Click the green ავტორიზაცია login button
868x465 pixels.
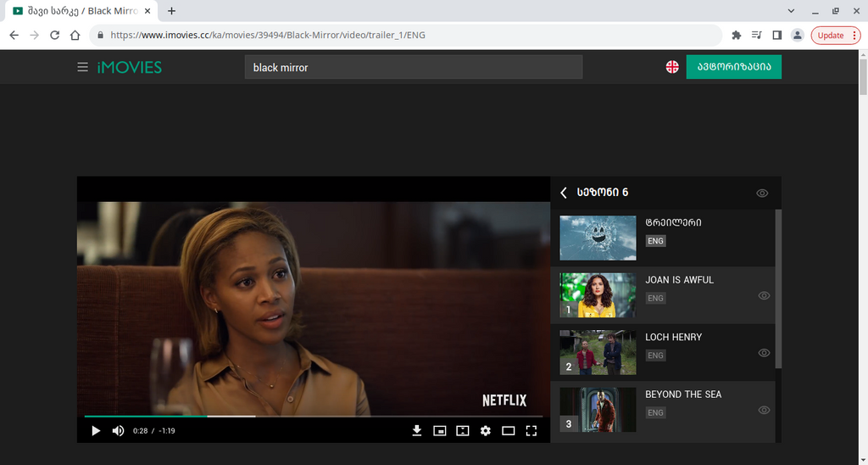click(x=733, y=67)
